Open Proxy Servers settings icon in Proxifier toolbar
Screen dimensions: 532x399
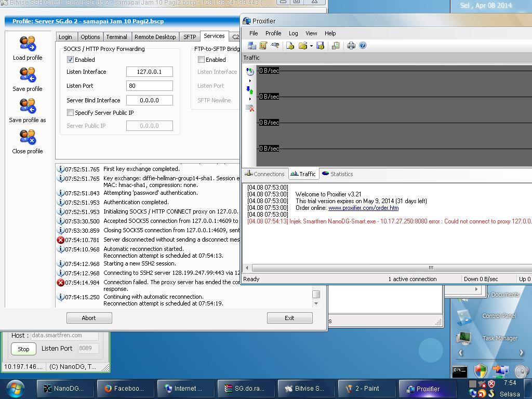pyautogui.click(x=251, y=46)
